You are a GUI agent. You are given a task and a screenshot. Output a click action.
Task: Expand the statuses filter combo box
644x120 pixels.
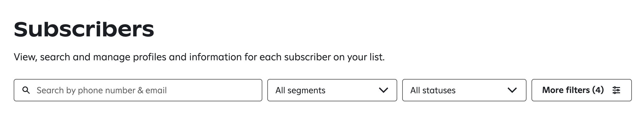point(464,90)
